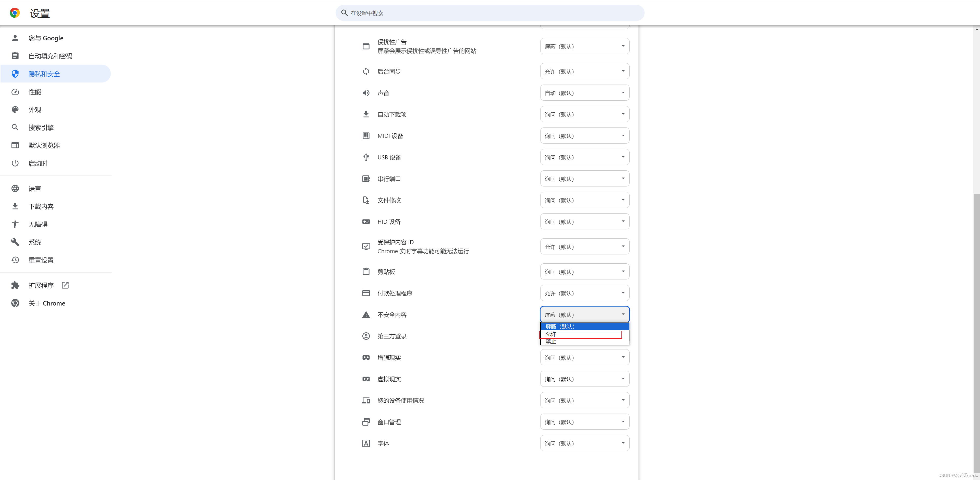
Task: Click the wrench icon for 系统
Action: point(15,242)
